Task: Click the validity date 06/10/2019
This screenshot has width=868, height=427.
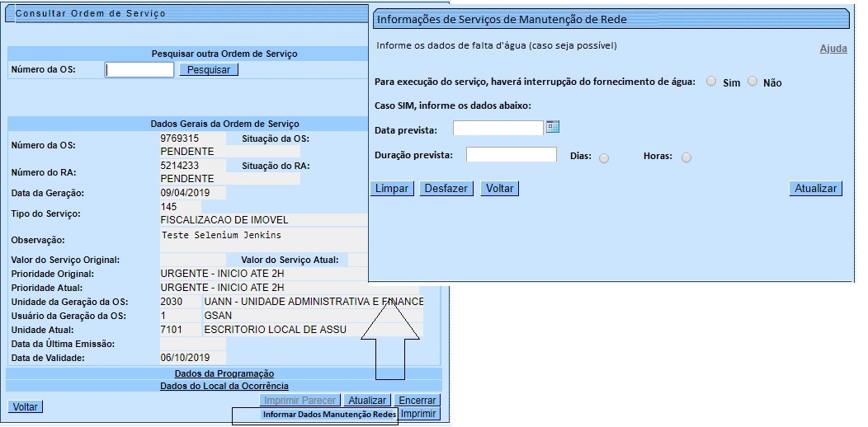Action: pyautogui.click(x=184, y=357)
